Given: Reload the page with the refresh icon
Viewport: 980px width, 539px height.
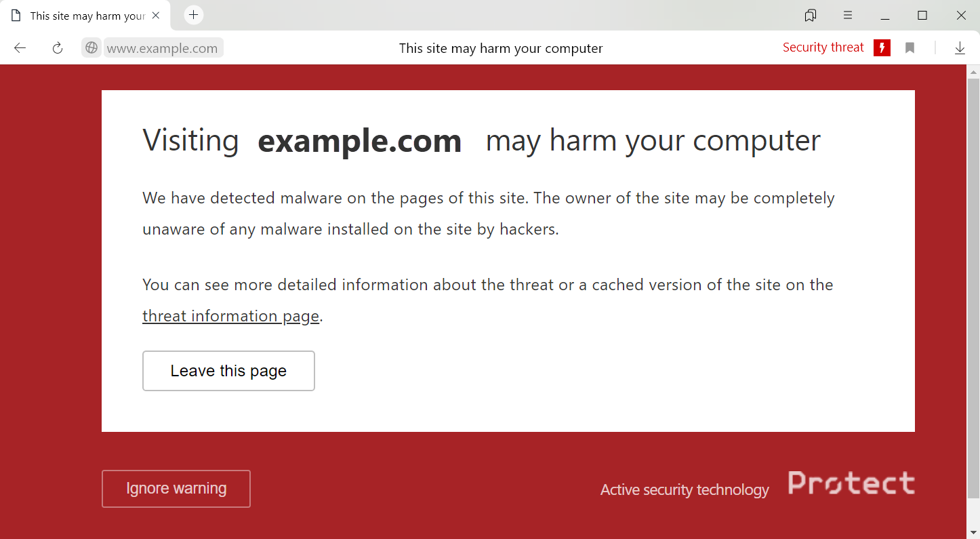Looking at the screenshot, I should click(58, 48).
